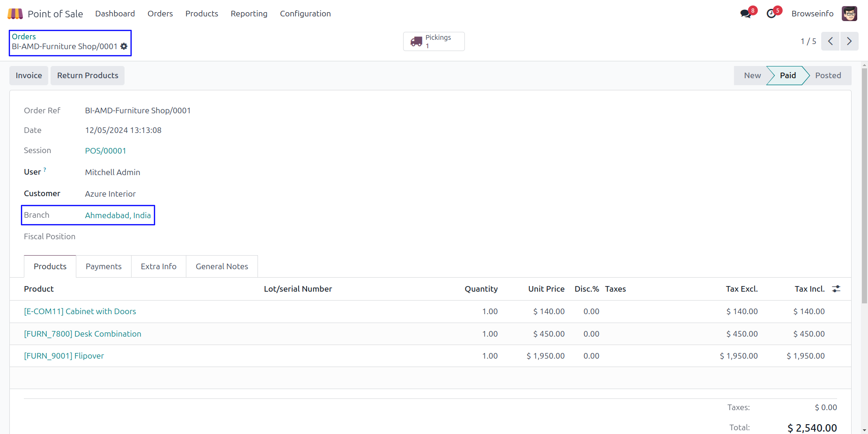Open the Reporting menu
Viewport: 868px width, 434px height.
coord(249,14)
